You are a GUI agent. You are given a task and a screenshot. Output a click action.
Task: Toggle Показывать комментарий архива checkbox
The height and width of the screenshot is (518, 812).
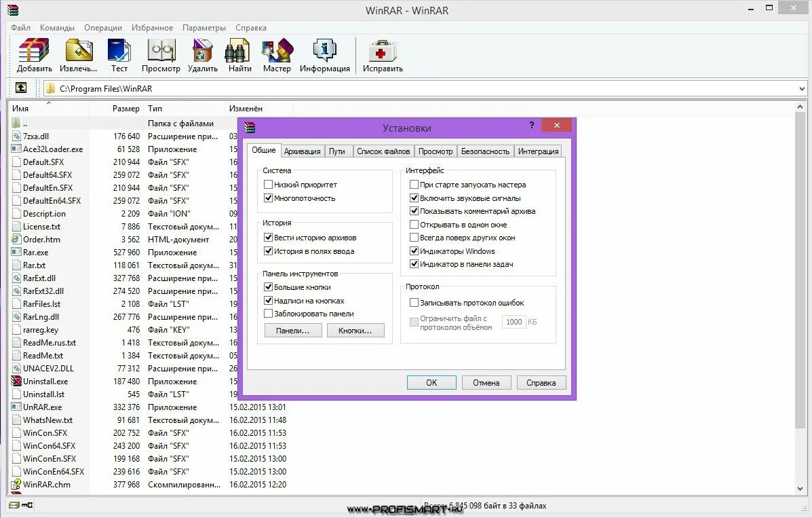pos(414,211)
